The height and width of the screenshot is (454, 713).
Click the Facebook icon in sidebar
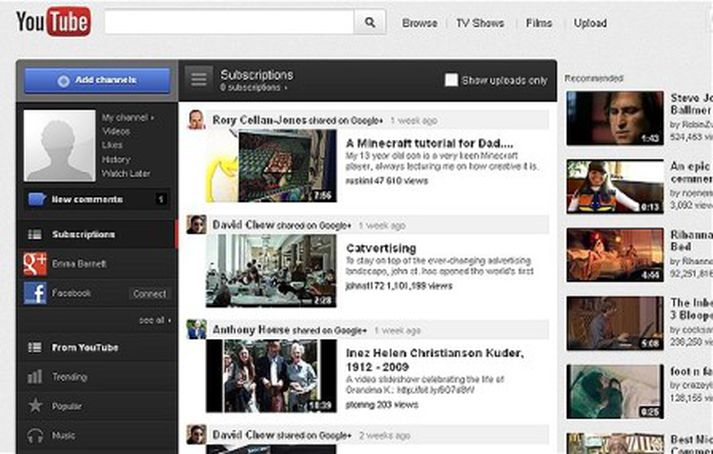(35, 293)
